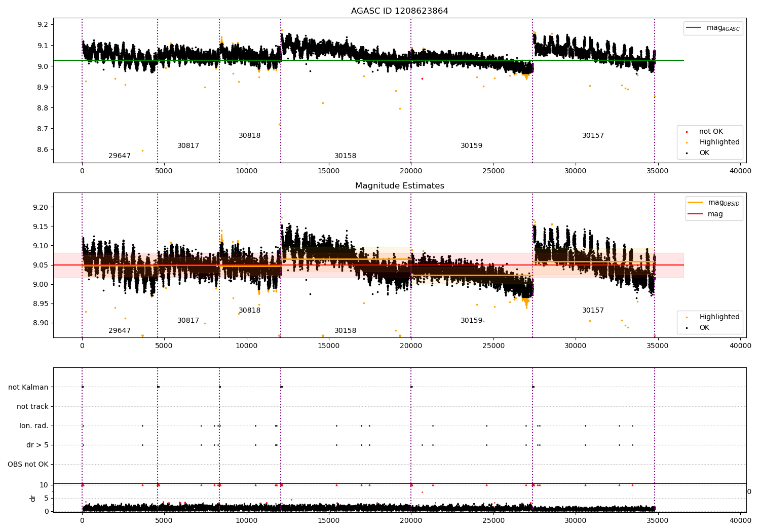Click the 'OBS not OK' row label
760x532 pixels.
point(28,465)
